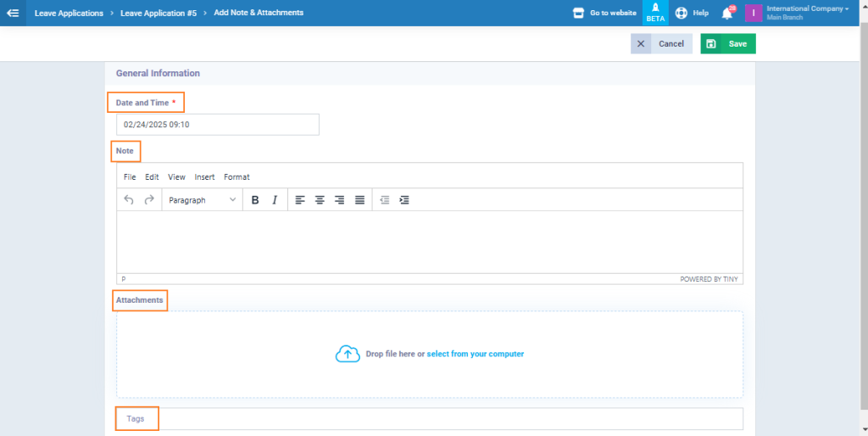Screen dimensions: 868x436
Task: Toggle bold formatting
Action: point(255,200)
